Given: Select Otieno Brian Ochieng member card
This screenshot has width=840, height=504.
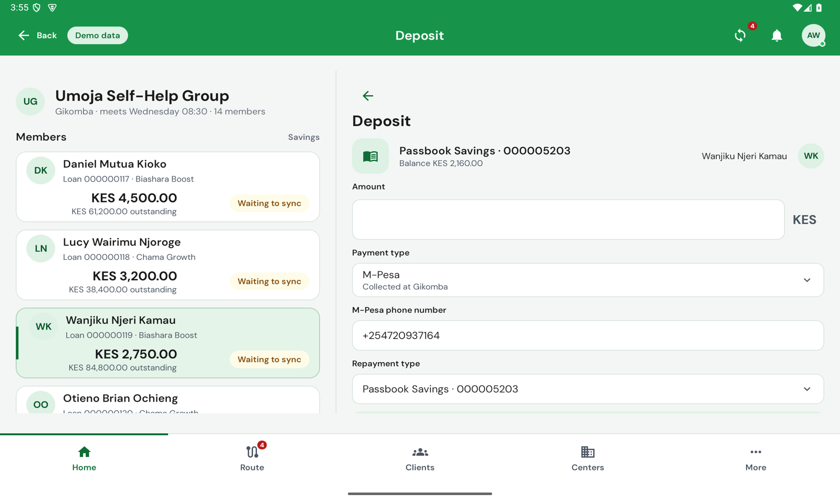Looking at the screenshot, I should tap(167, 400).
